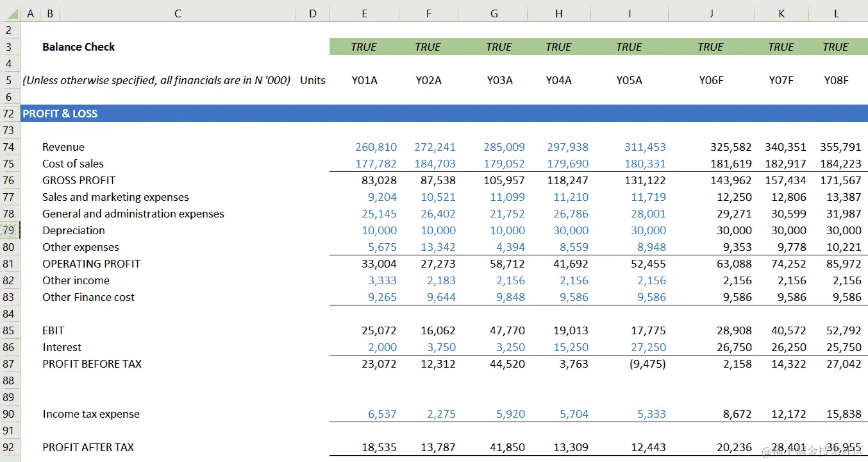This screenshot has height=462, width=868.
Task: Select the EBIT row label
Action: coord(53,330)
